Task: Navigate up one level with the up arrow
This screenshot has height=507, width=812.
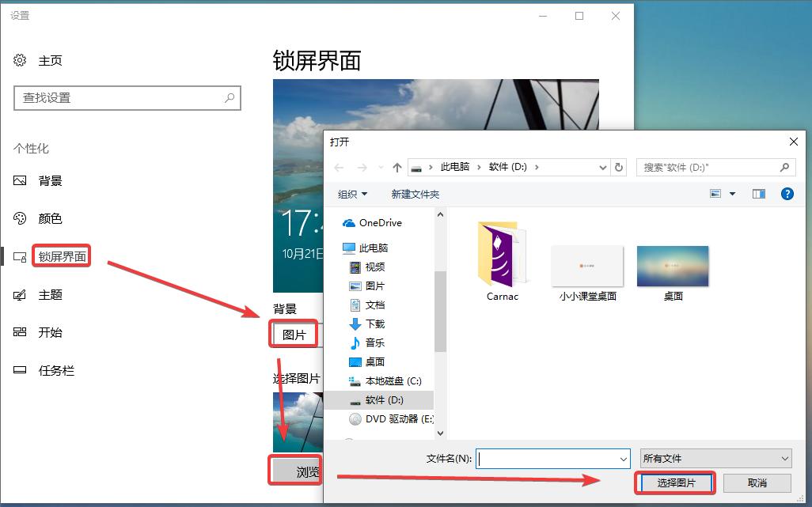Action: [x=397, y=167]
